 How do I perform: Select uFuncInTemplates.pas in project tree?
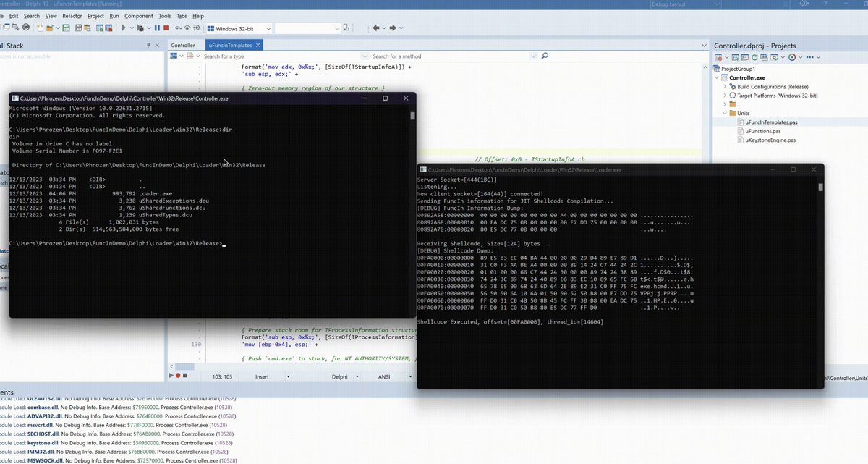[x=771, y=122]
